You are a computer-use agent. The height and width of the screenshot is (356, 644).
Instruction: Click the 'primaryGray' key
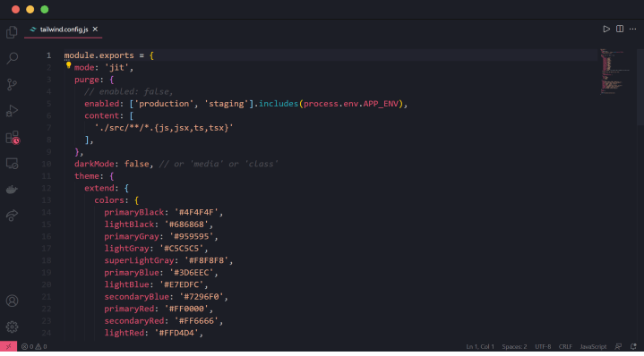click(x=132, y=236)
